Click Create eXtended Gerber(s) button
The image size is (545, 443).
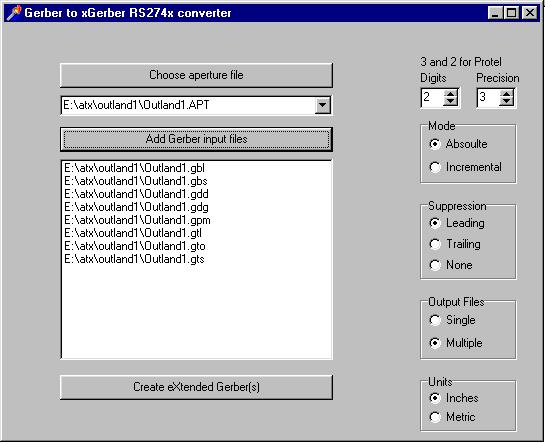pyautogui.click(x=196, y=387)
